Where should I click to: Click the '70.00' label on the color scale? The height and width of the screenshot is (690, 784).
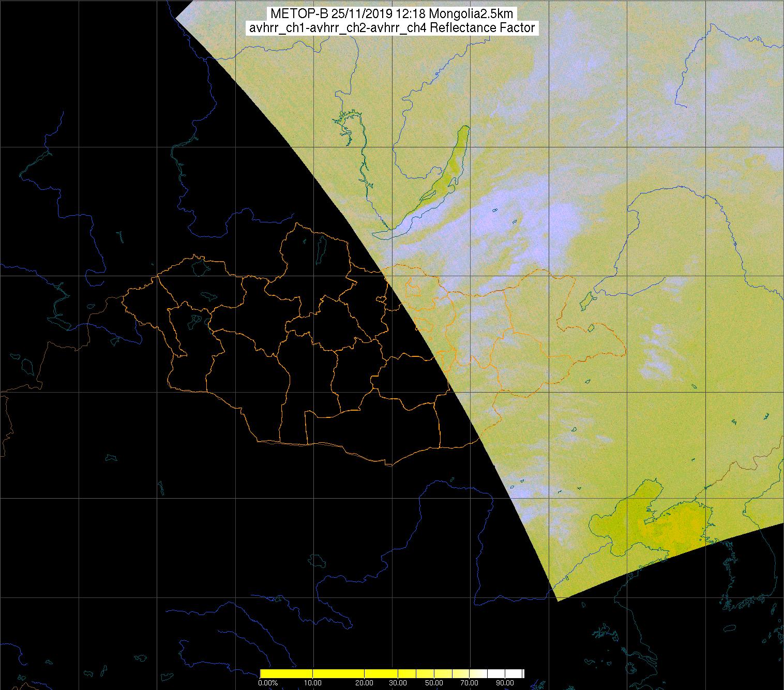coord(469,683)
